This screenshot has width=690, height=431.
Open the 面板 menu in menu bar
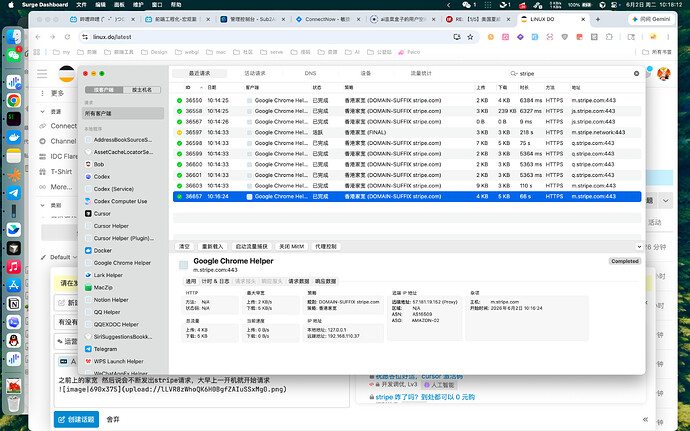119,5
